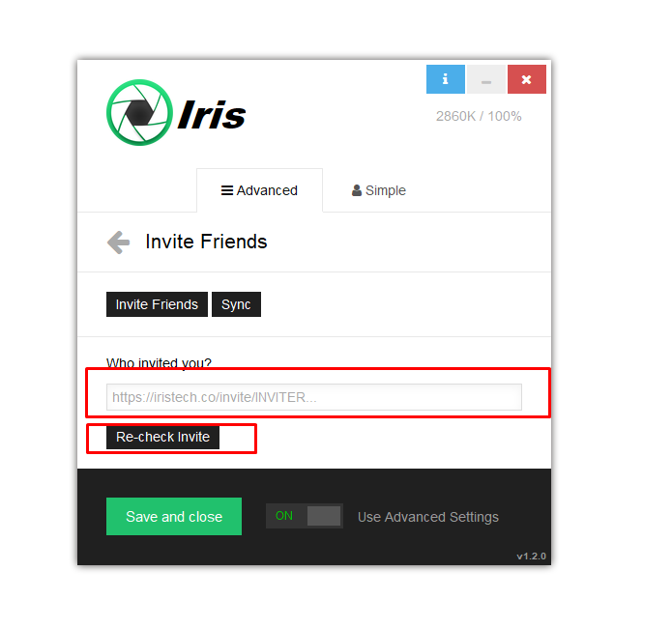This screenshot has width=672, height=628.
Task: Click the gray minimize window button
Action: (x=486, y=79)
